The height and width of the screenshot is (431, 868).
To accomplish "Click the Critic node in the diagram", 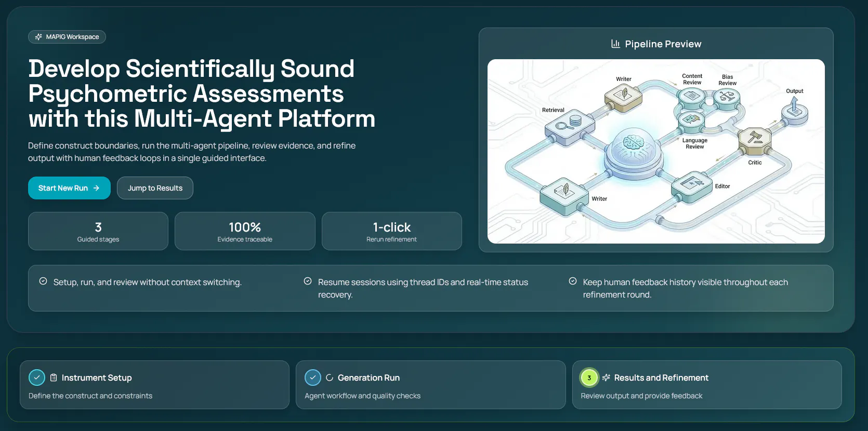I will click(755, 141).
